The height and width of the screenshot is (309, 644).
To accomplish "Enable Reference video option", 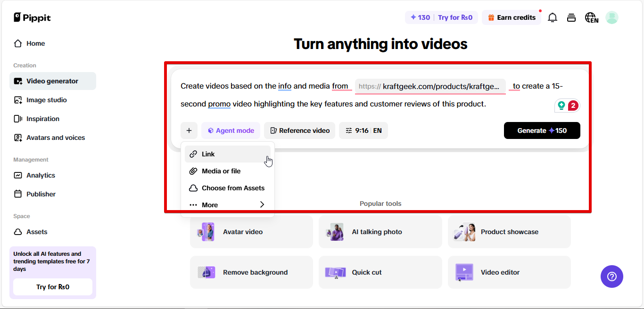I will point(299,130).
